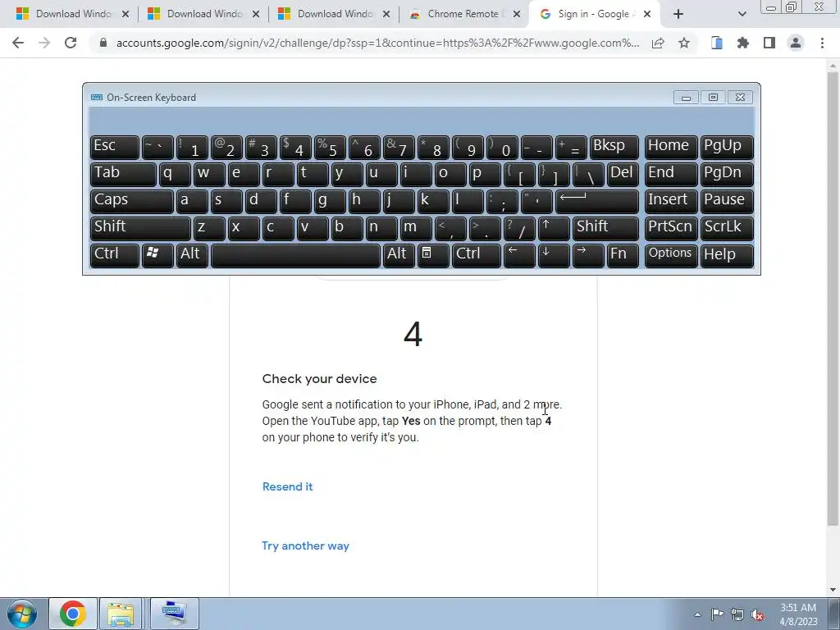Click the Resend it link
The width and height of the screenshot is (840, 630).
287,486
